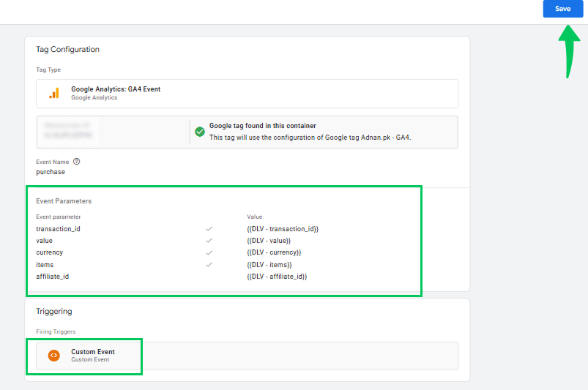Screen dimensions: 588x390
Task: Click the checkmark in the transaction_id row
Action: click(x=209, y=229)
